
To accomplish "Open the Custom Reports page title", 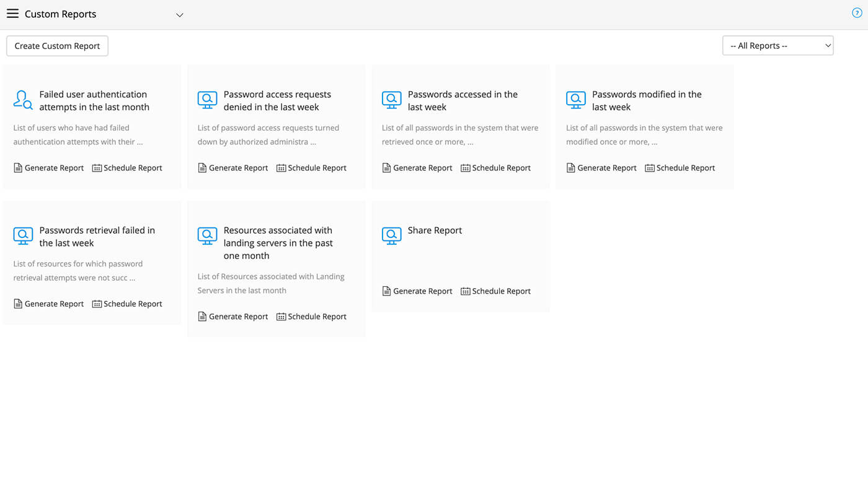I will tap(61, 14).
